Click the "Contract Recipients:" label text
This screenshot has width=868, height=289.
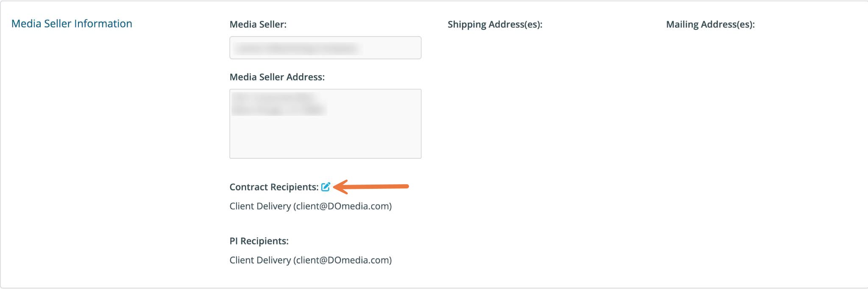pyautogui.click(x=274, y=187)
